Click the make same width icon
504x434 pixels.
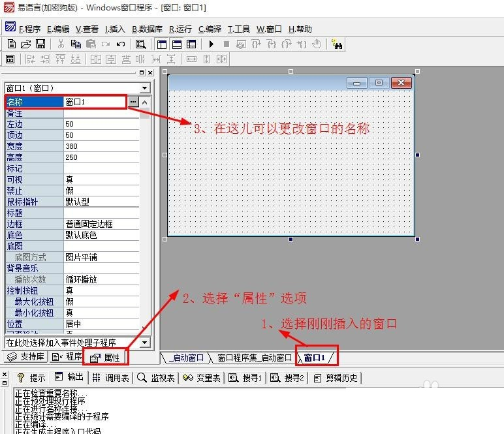191,59
